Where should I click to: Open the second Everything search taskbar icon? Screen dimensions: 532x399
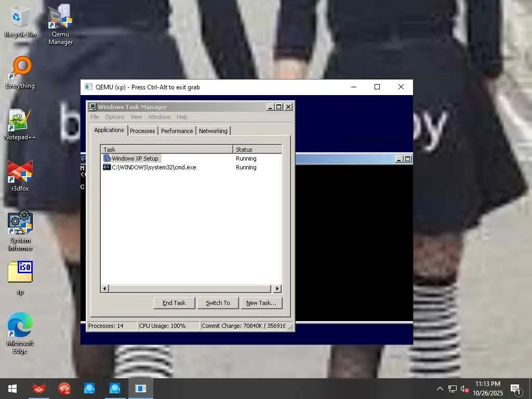[x=115, y=389]
